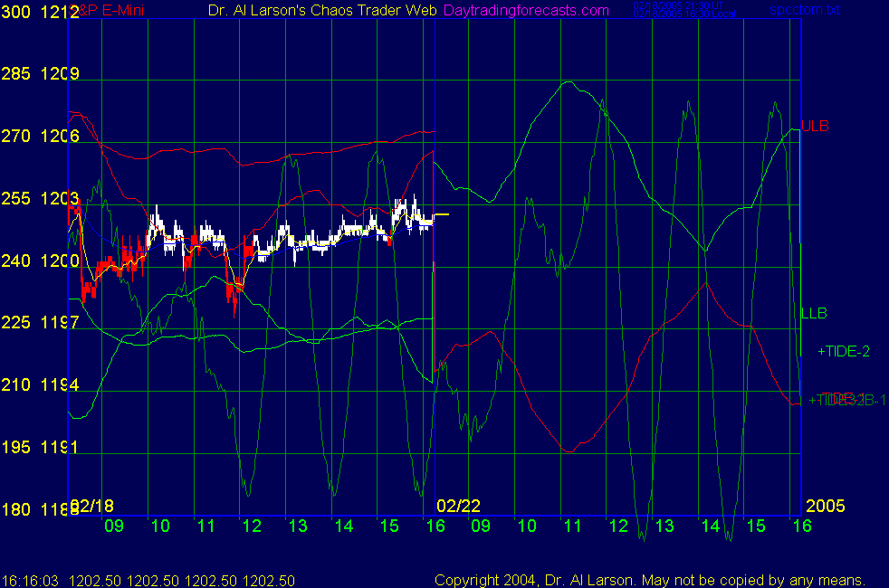Click the '255' left scale value

[x=16, y=198]
